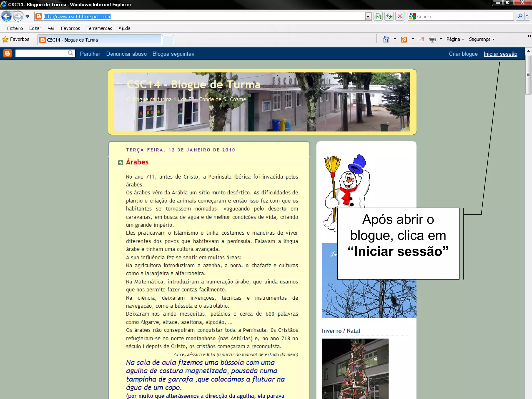Click the Iniciar sessão link

click(x=500, y=54)
